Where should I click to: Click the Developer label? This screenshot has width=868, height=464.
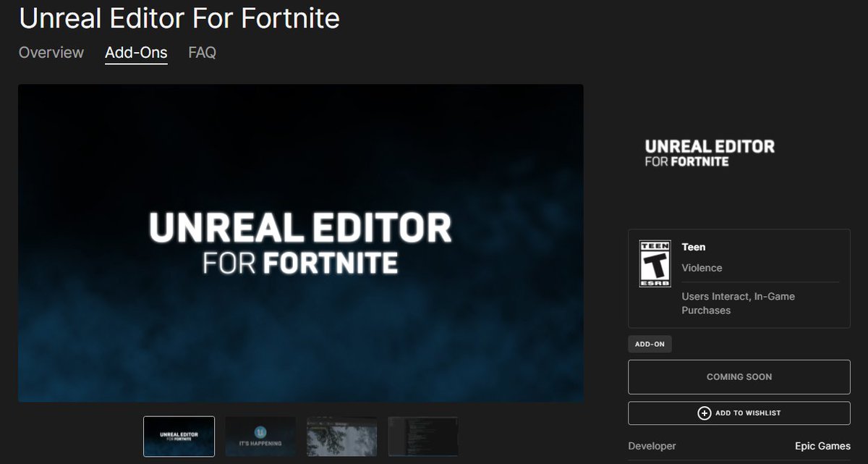pos(652,447)
